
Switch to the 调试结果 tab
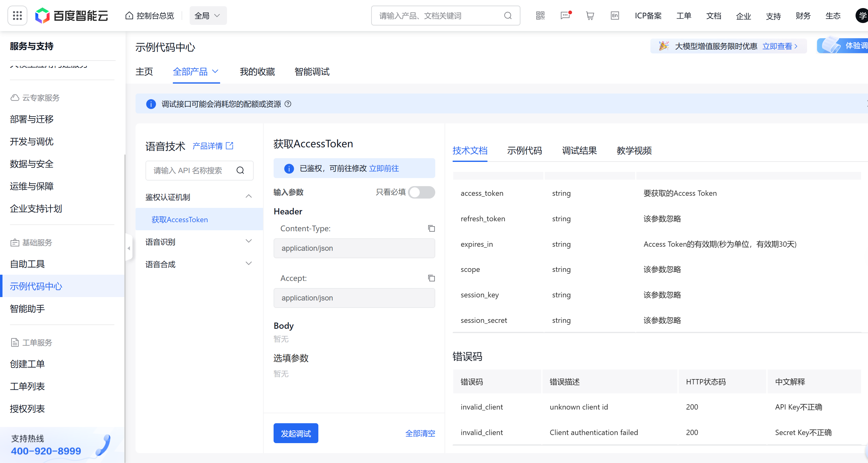579,151
